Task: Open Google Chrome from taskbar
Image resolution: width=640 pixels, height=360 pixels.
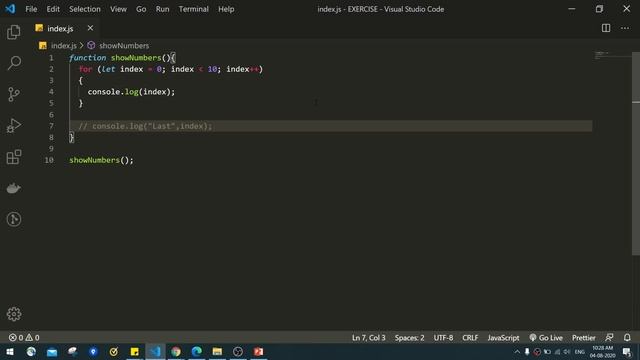Action: click(x=176, y=351)
